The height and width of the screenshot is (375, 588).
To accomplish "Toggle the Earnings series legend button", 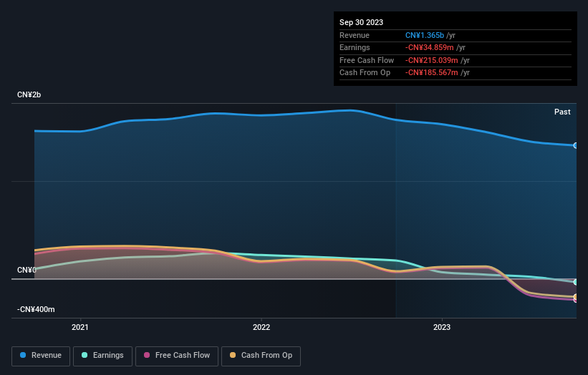I will (x=102, y=356).
